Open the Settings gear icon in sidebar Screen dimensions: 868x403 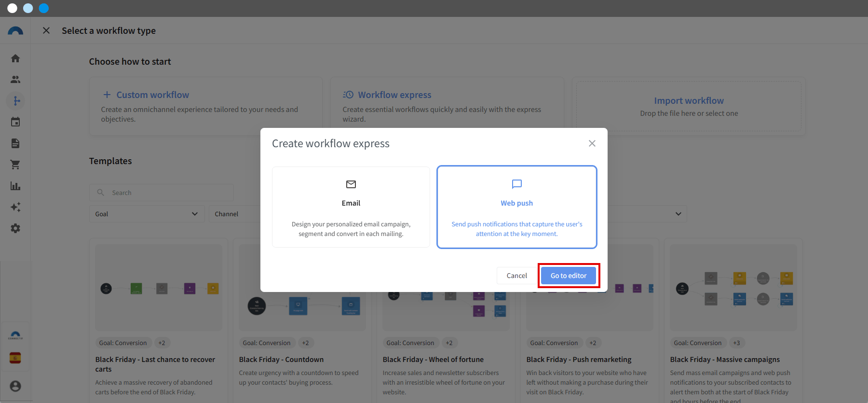coord(15,228)
